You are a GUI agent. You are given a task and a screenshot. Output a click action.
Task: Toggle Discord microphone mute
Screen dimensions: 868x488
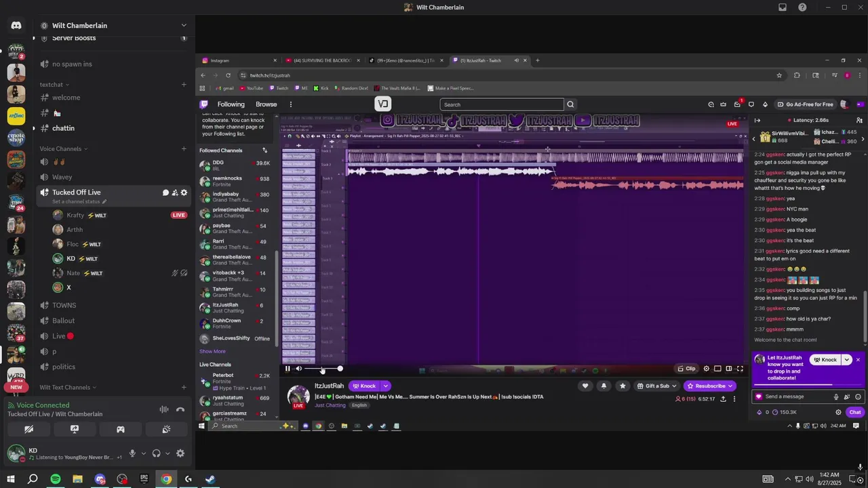(133, 453)
